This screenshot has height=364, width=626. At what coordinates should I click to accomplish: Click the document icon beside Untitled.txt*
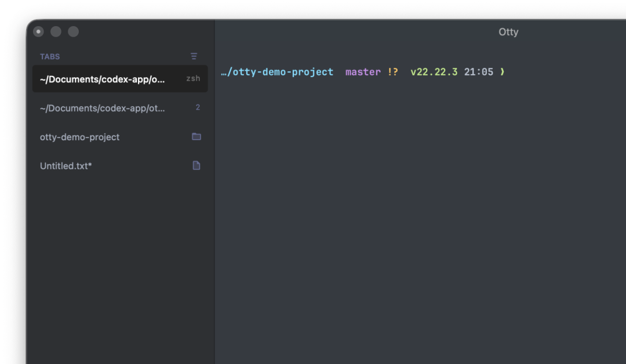[x=196, y=165]
